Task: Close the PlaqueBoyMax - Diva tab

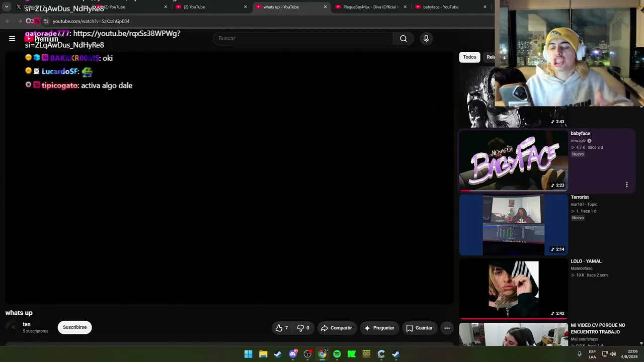Action: coord(405,7)
